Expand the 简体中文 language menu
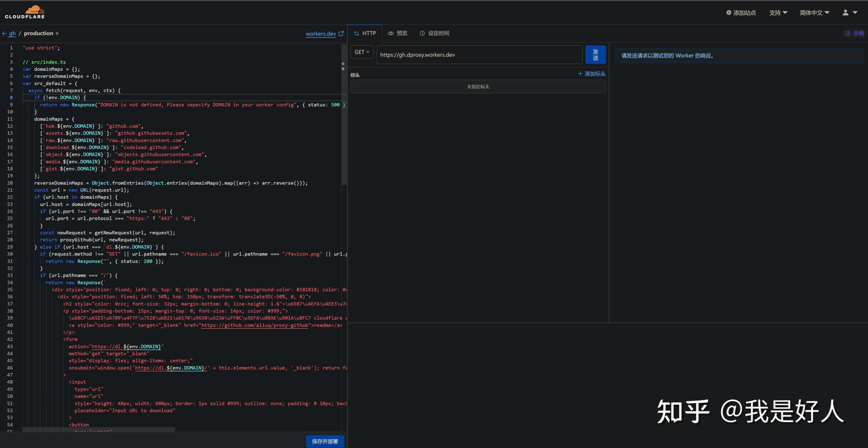Screen dimensions: 868x448 [814, 13]
